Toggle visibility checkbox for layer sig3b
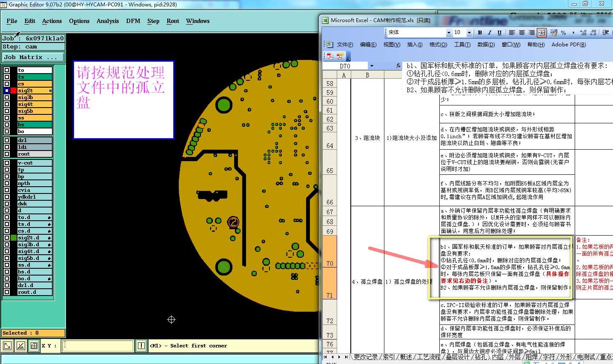Screen dimensions: 613x364 pos(7,97)
